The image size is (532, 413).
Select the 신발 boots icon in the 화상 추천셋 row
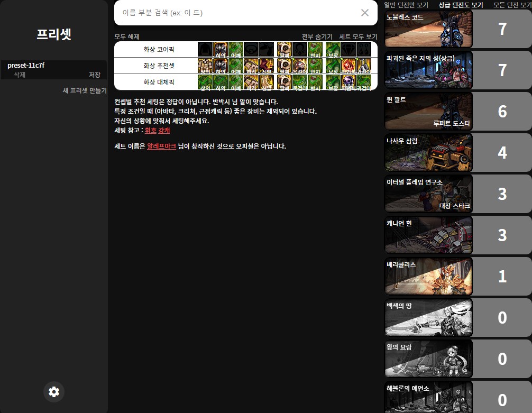point(267,66)
